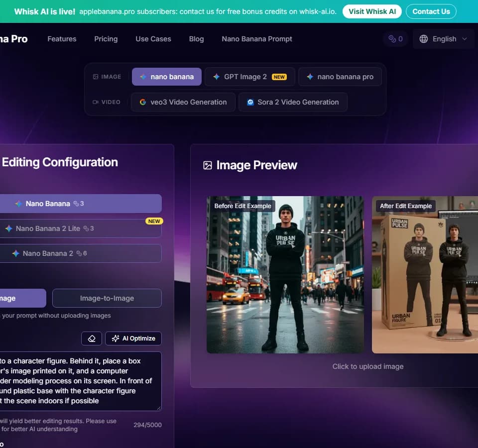Select the nano banana image tab
The width and height of the screenshot is (478, 448).
167,77
